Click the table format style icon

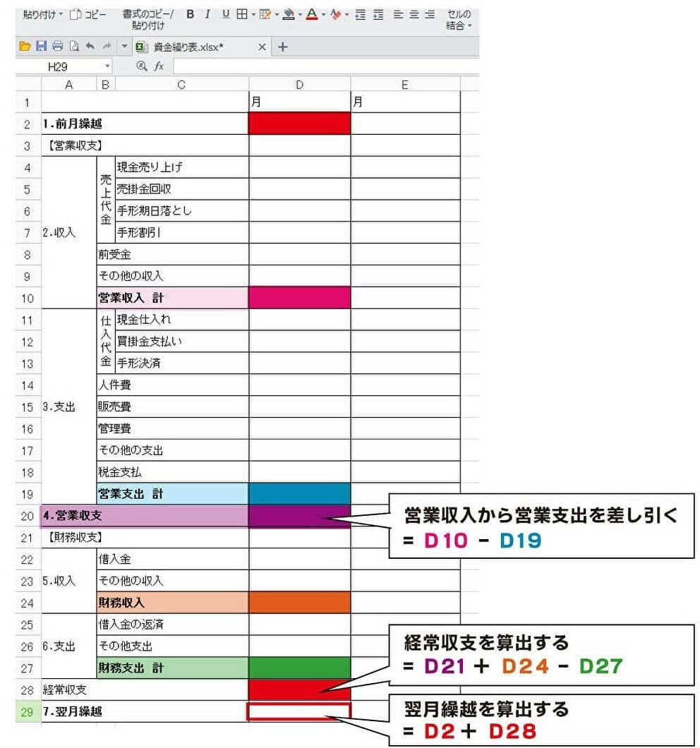coord(265,15)
